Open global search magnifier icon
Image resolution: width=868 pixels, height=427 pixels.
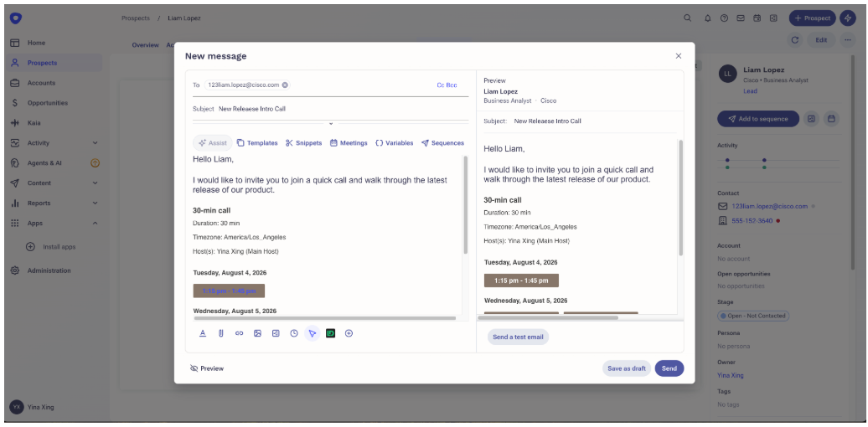[688, 18]
